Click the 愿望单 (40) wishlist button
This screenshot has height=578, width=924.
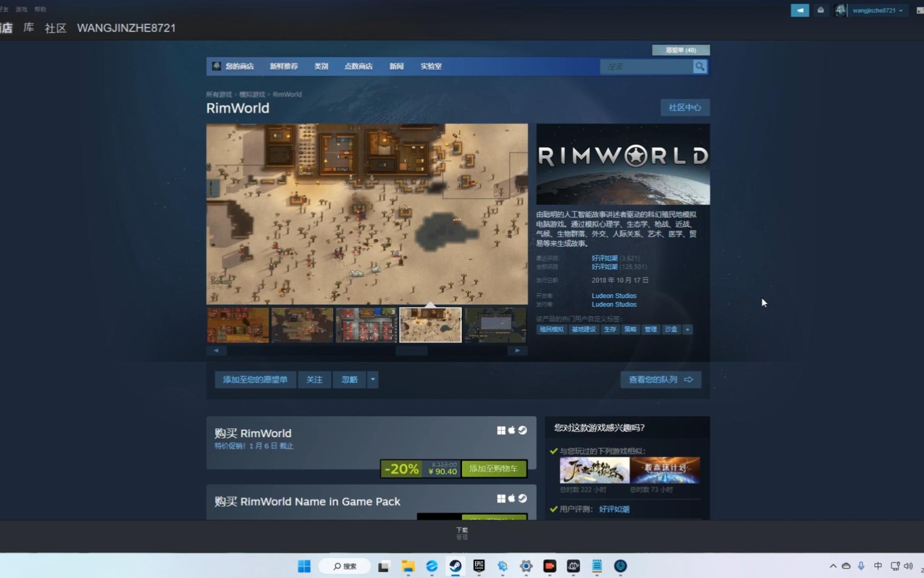click(x=681, y=50)
